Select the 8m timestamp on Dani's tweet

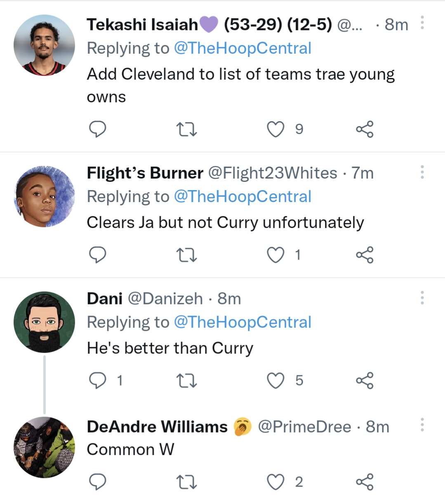[230, 298]
